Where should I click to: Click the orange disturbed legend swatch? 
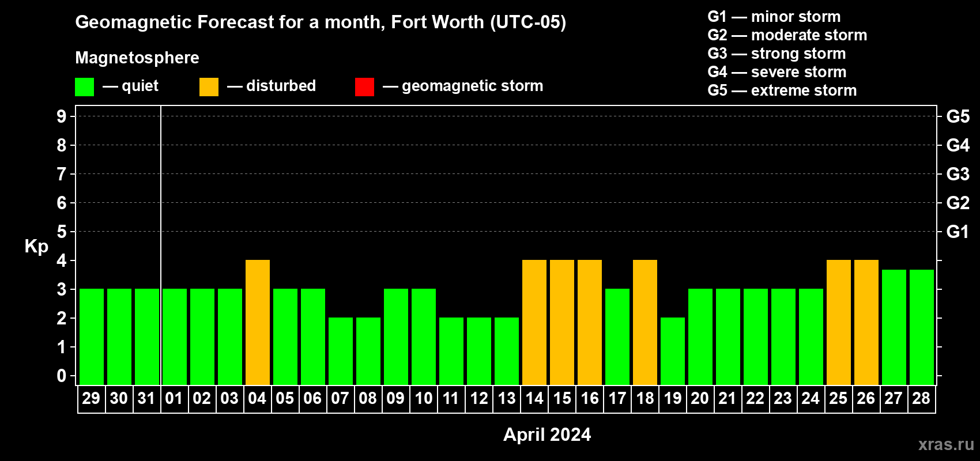(209, 87)
